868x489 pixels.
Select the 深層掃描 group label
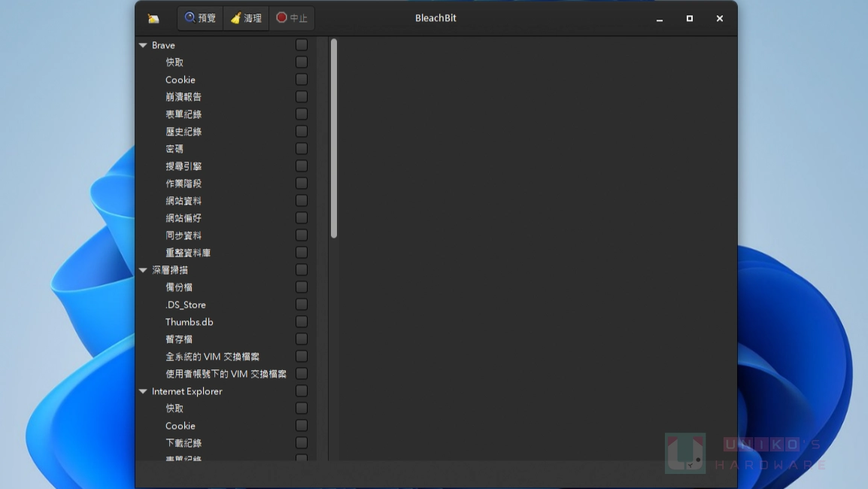tap(170, 270)
